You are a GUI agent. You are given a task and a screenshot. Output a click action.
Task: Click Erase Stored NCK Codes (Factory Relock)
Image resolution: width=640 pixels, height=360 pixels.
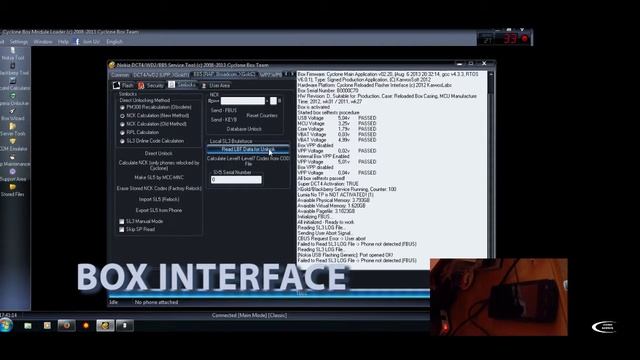[x=159, y=189]
